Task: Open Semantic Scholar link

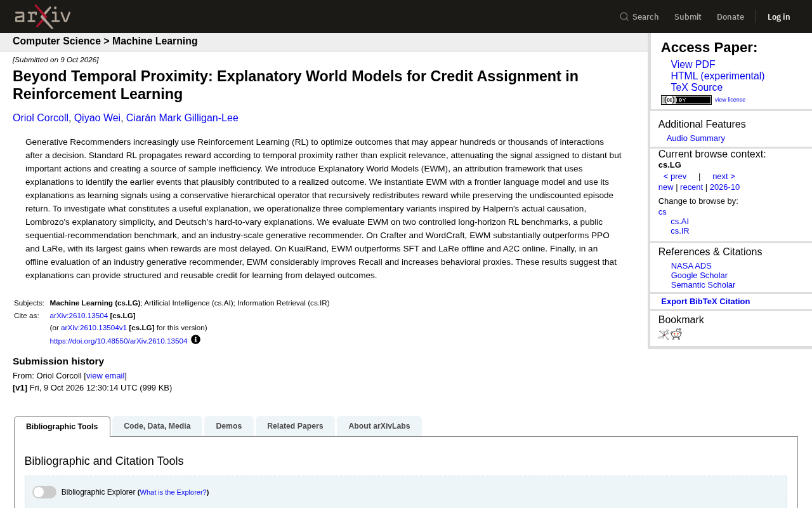Action: click(x=703, y=285)
